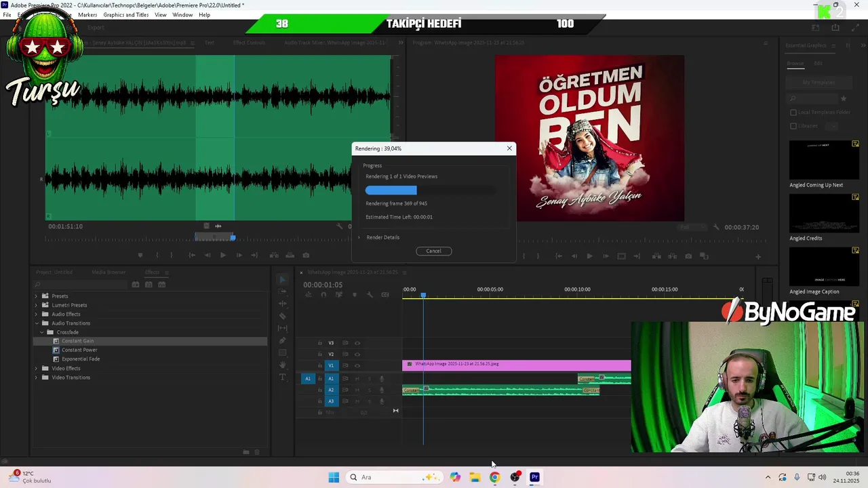Select the Razor tool
The height and width of the screenshot is (488, 868).
[283, 316]
